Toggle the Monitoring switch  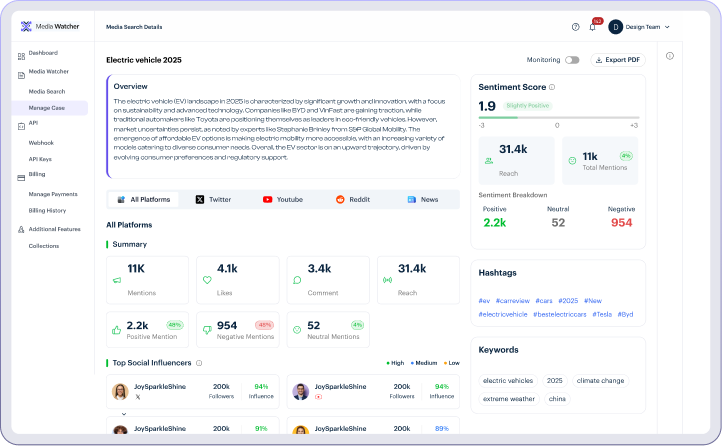tap(572, 60)
